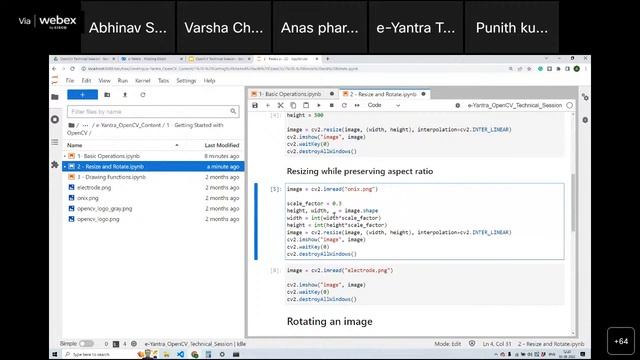
Task: Open the View menu
Action: click(104, 81)
